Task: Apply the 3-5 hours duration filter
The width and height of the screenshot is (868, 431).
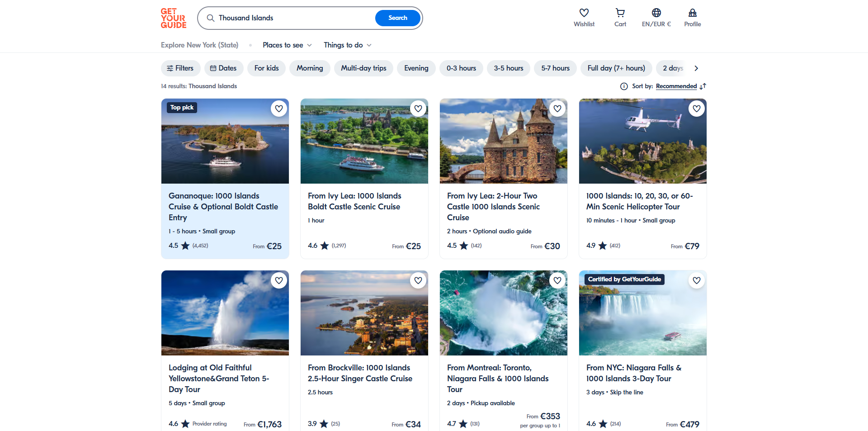Action: (508, 68)
